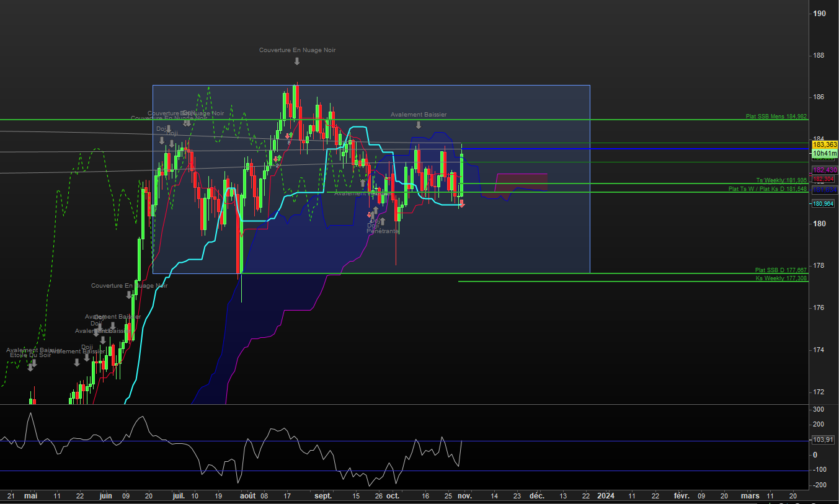This screenshot has height=504, width=839.
Task: Select the gray arrow below October's Avalement Baissier
Action: [x=419, y=125]
